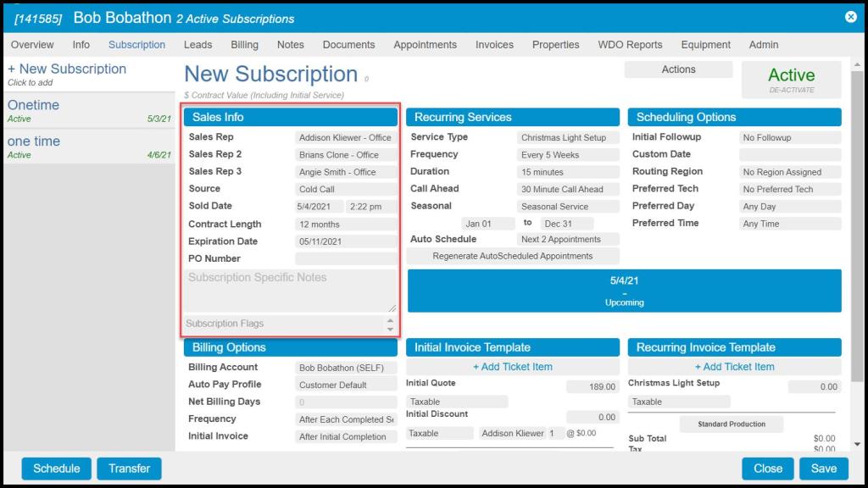The height and width of the screenshot is (488, 868).
Task: Add a new subscription from sidebar
Action: [x=67, y=69]
